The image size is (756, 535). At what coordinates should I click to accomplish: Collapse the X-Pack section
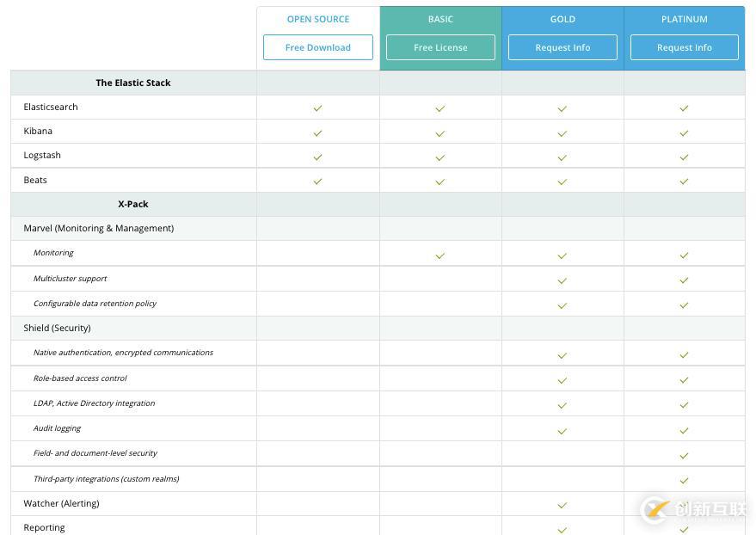point(132,204)
